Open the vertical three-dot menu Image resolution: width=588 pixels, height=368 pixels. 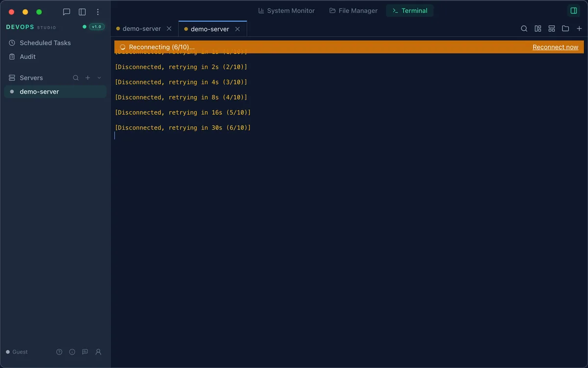pyautogui.click(x=98, y=12)
